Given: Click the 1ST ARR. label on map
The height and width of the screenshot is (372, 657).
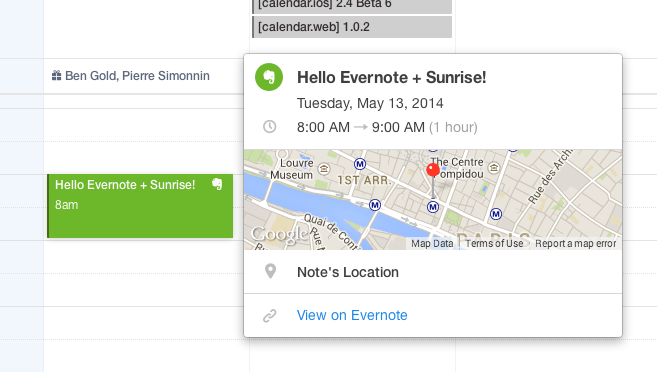Looking at the screenshot, I should [x=364, y=180].
